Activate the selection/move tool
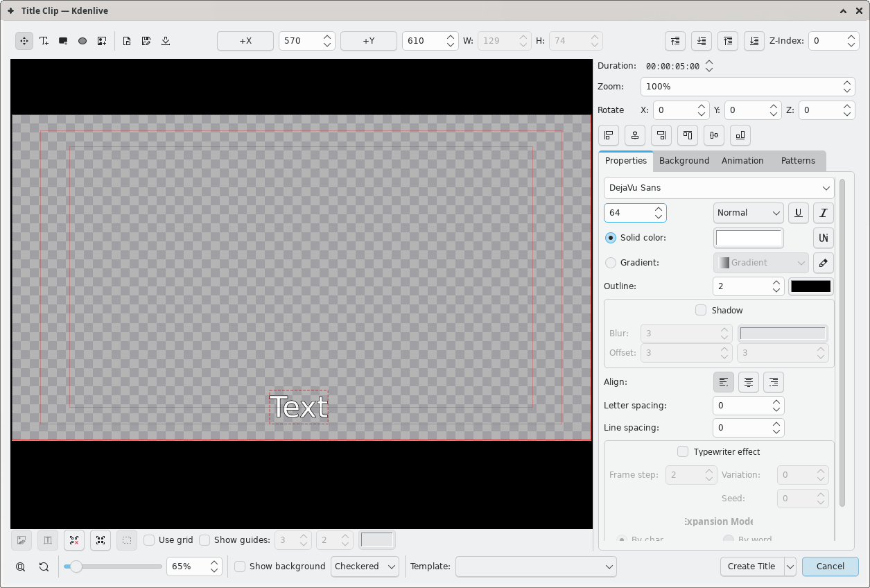Screen dimensions: 870x588 pos(24,41)
